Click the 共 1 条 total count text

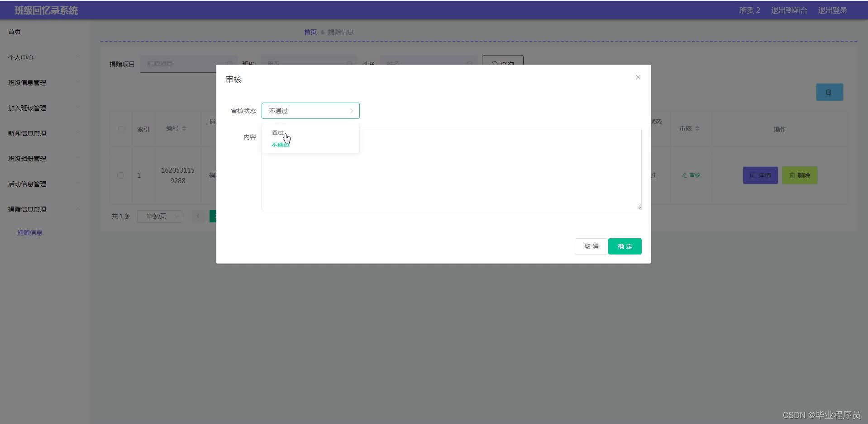[x=121, y=216]
